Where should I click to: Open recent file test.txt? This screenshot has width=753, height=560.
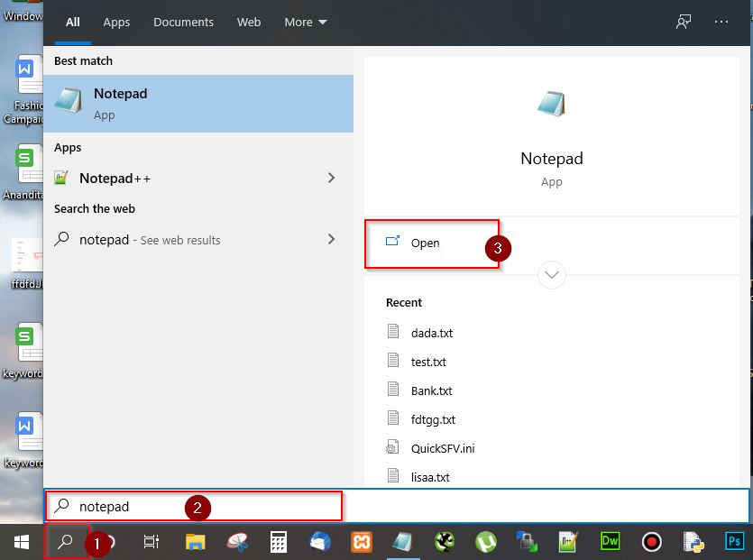428,362
